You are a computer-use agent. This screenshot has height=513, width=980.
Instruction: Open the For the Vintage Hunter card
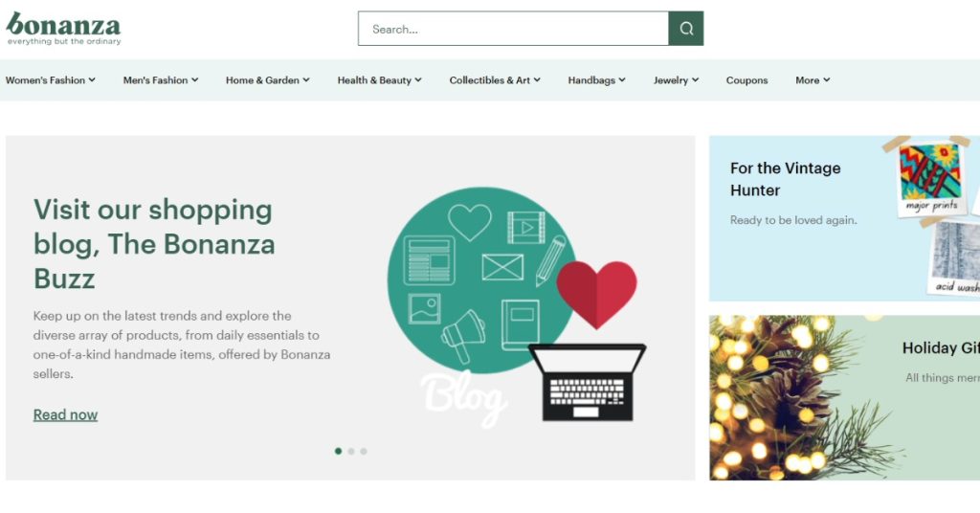pos(844,219)
